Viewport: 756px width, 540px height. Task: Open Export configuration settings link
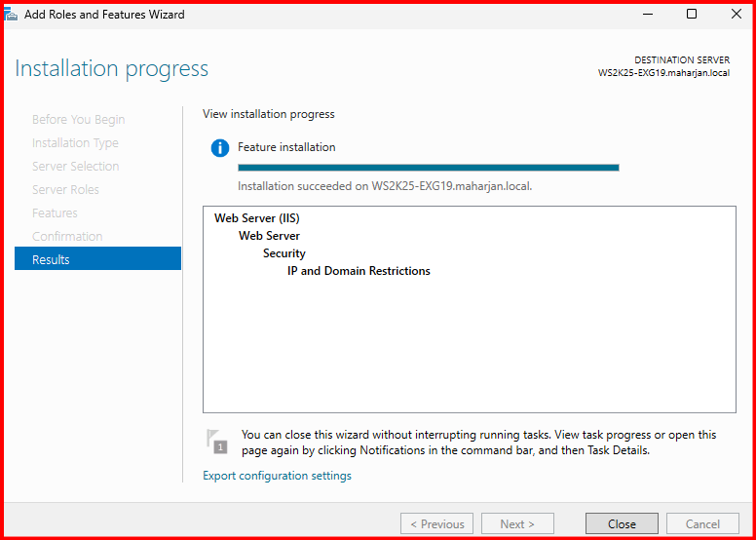(x=277, y=476)
